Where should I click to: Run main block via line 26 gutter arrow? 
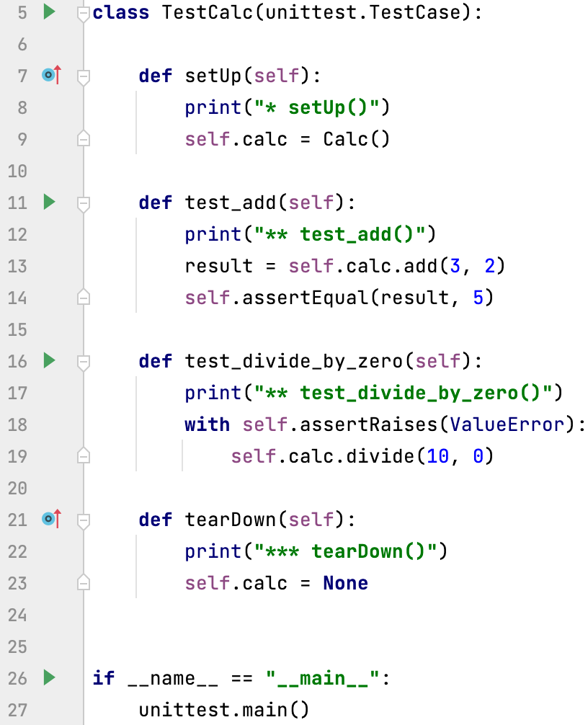(x=50, y=678)
